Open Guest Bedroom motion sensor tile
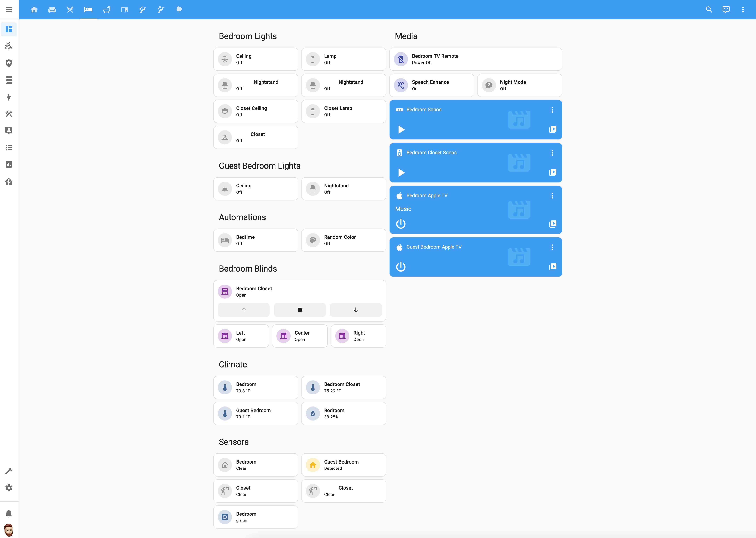756x538 pixels. pos(344,465)
